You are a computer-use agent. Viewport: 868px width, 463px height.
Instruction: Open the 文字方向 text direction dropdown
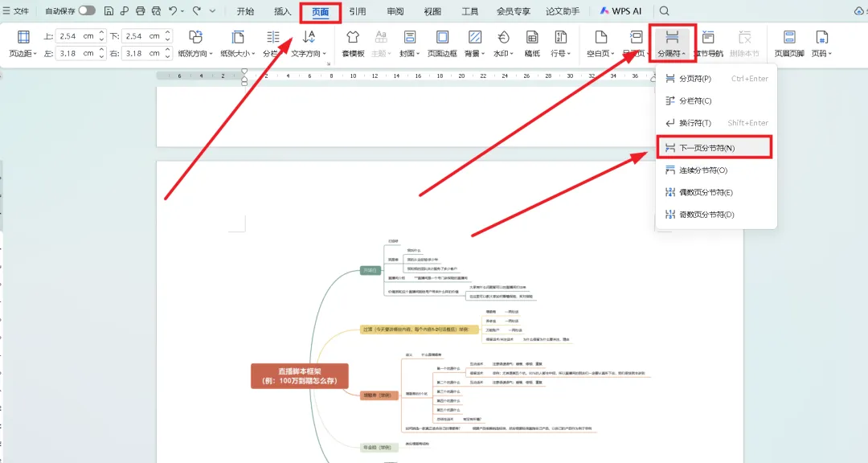(x=309, y=43)
